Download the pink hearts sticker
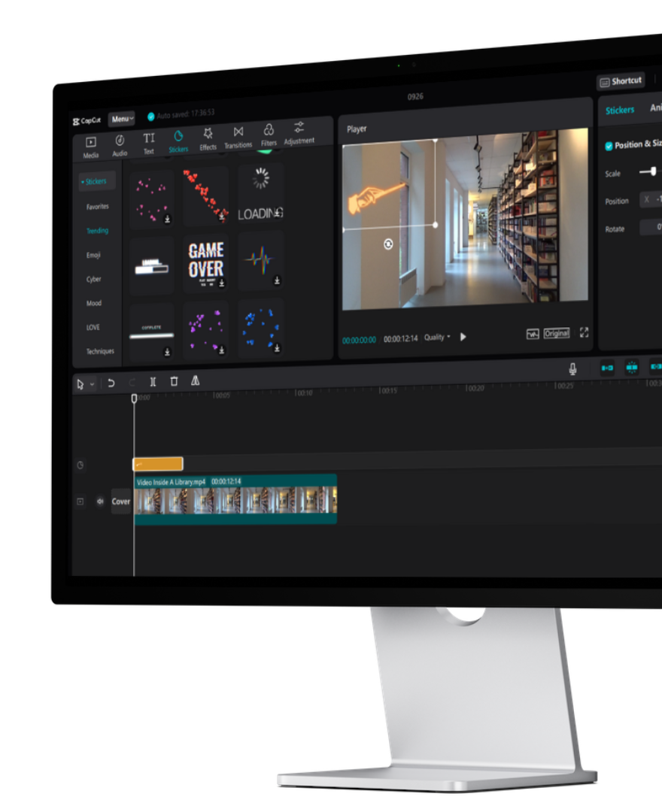This screenshot has height=812, width=662. pos(167,220)
